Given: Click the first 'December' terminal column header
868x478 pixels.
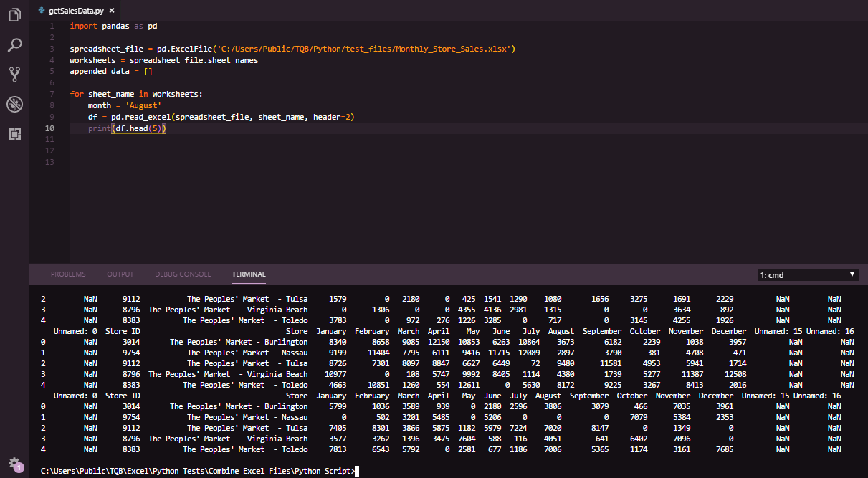Looking at the screenshot, I should pos(728,331).
